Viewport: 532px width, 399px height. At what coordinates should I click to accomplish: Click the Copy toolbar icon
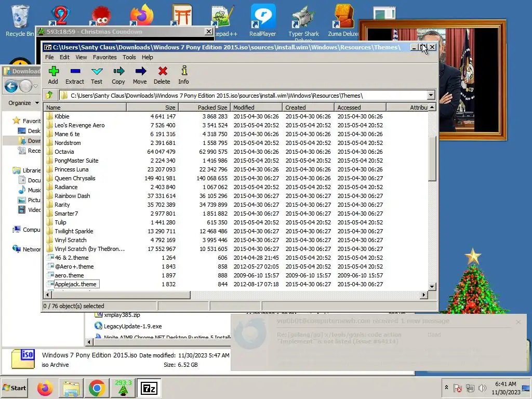tap(118, 75)
